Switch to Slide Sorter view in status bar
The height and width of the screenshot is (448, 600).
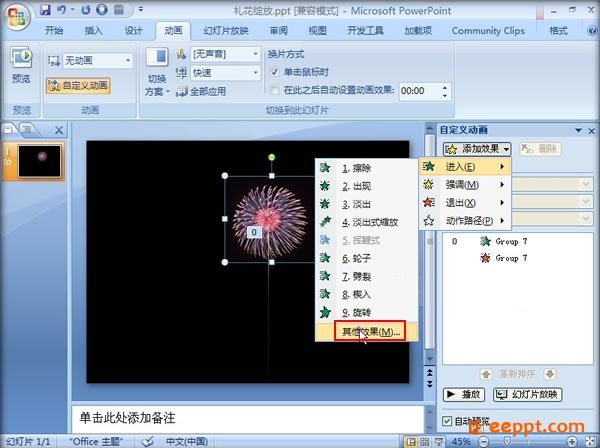click(425, 442)
